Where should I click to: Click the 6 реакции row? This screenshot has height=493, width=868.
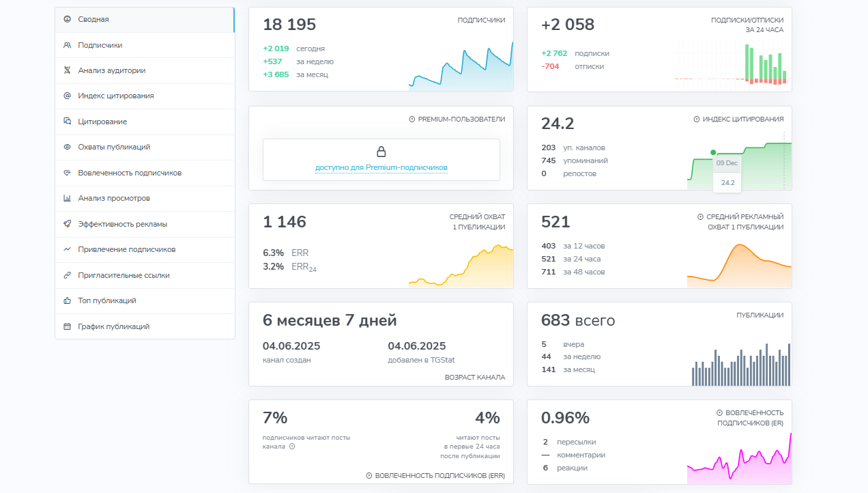coord(565,468)
